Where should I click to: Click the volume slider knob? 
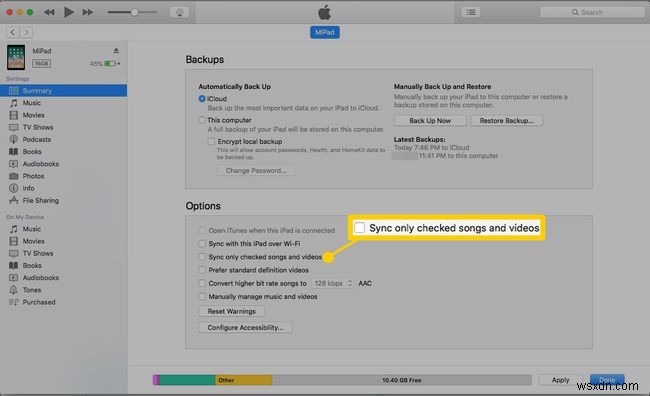tap(134, 12)
